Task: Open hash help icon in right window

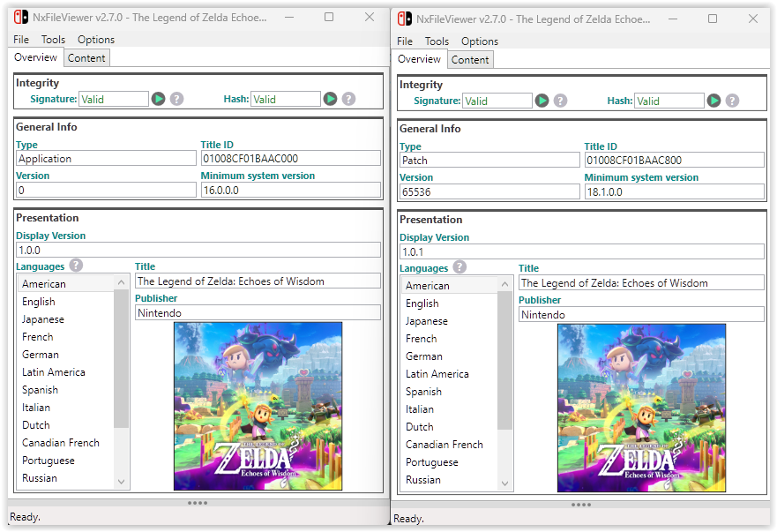Action: click(x=732, y=101)
